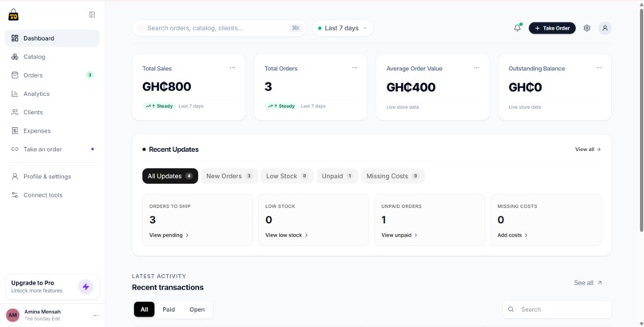The width and height of the screenshot is (644, 327).
Task: Click the Expenses receipt icon
Action: [15, 130]
